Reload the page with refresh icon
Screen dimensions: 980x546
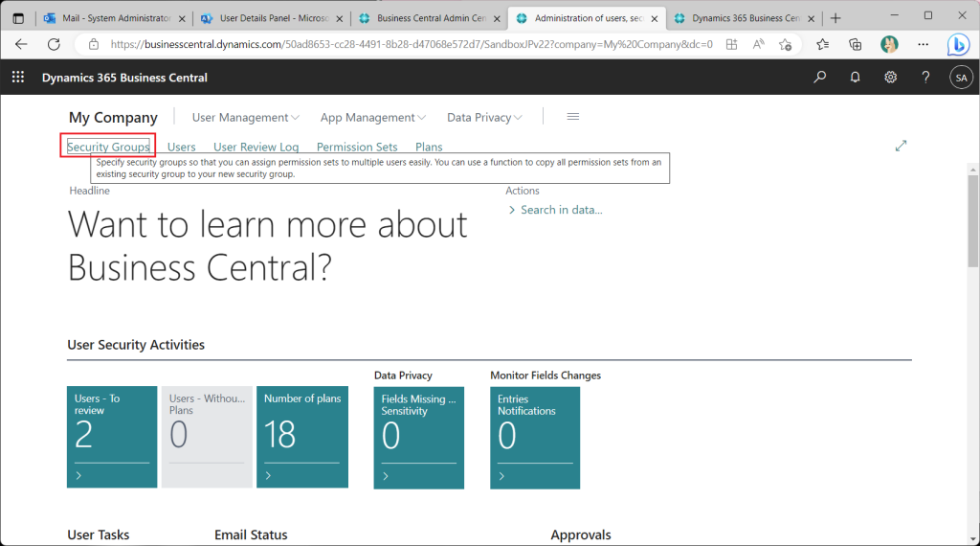54,44
